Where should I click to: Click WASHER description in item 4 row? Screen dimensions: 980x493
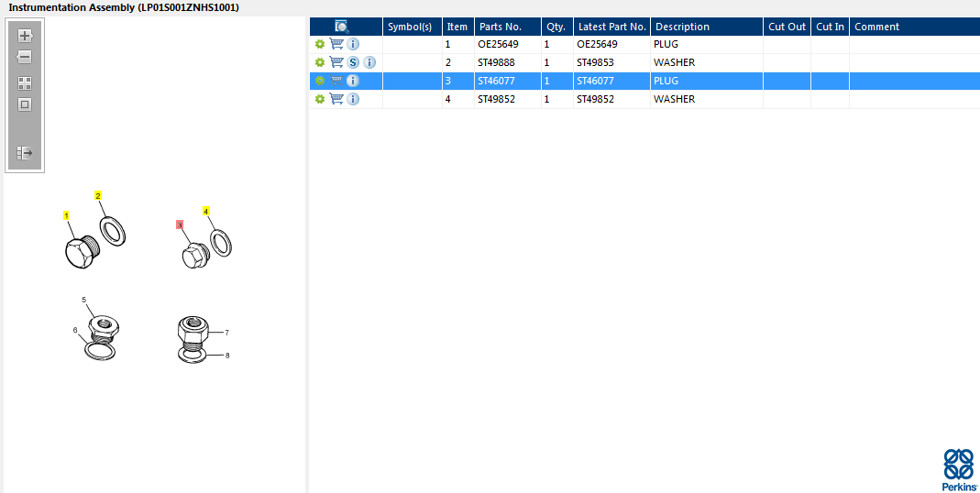[x=675, y=99]
